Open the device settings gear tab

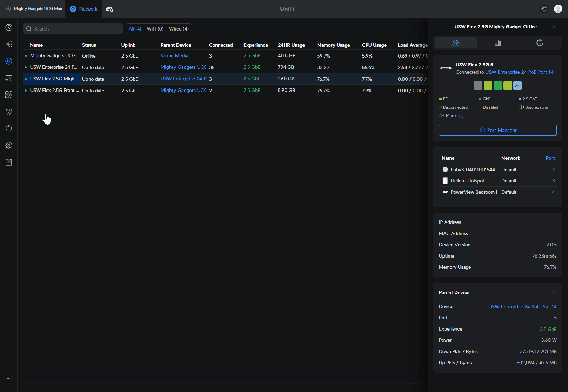[x=540, y=43]
